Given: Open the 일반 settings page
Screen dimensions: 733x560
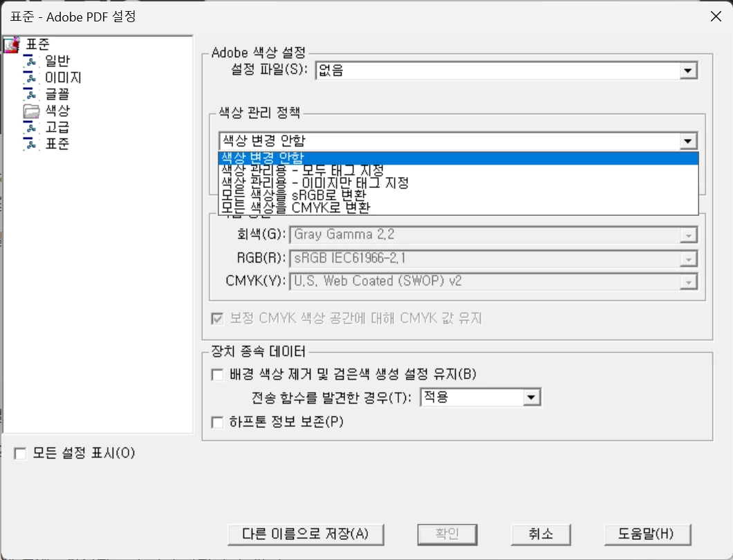Looking at the screenshot, I should coord(57,62).
